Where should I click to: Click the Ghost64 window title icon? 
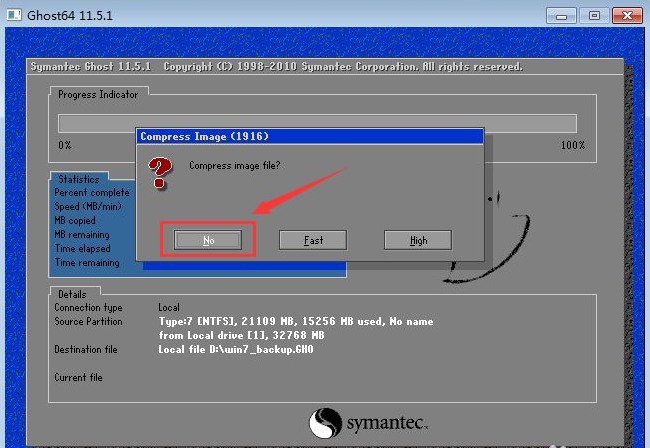14,15
